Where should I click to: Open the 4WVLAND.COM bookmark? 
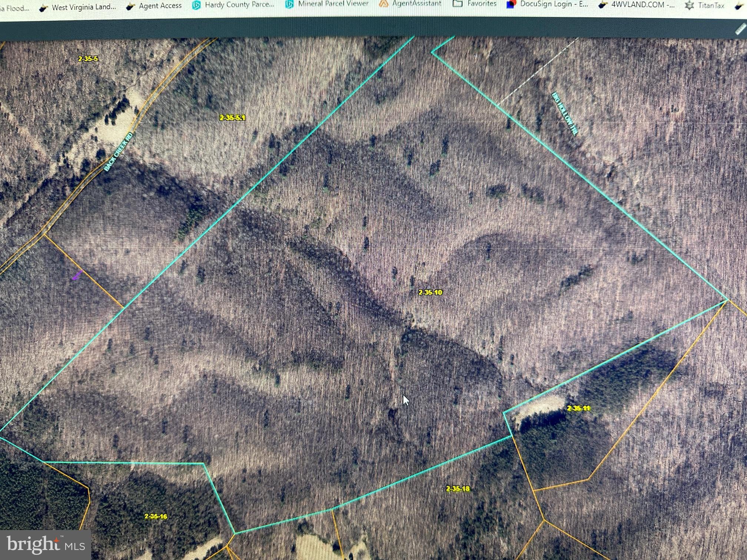(x=643, y=5)
